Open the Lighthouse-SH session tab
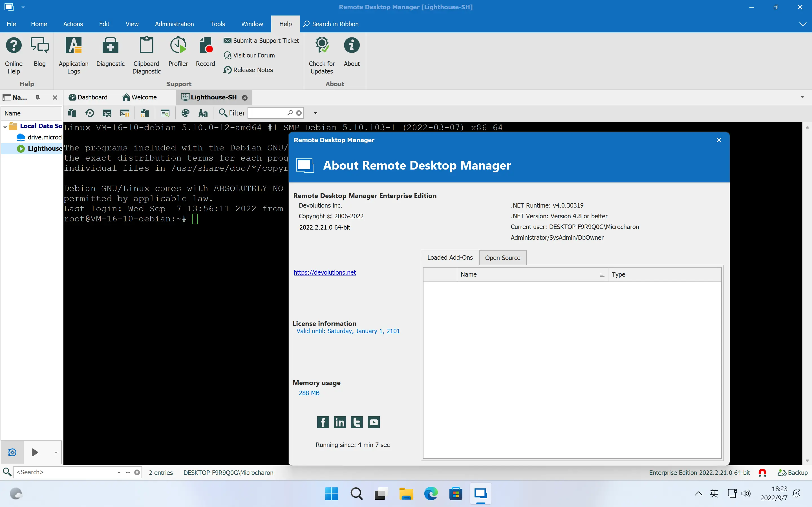Image resolution: width=812 pixels, height=507 pixels. pos(211,97)
